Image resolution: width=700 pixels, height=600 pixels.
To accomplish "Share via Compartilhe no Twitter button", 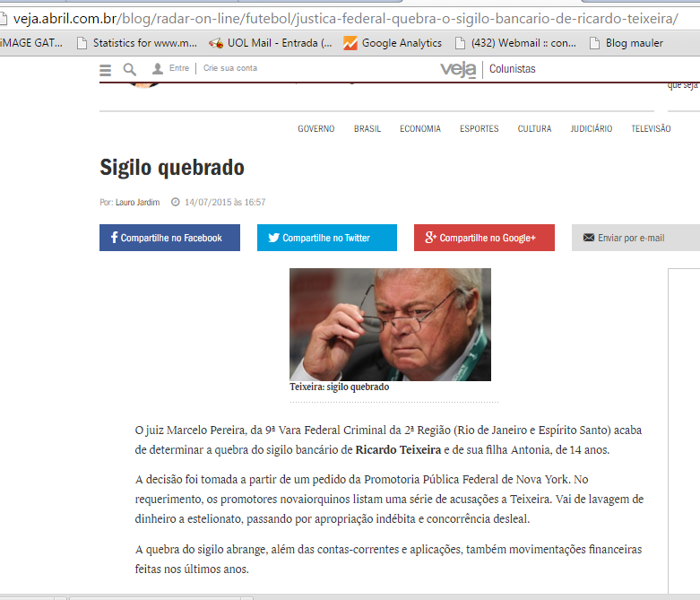I will [327, 238].
